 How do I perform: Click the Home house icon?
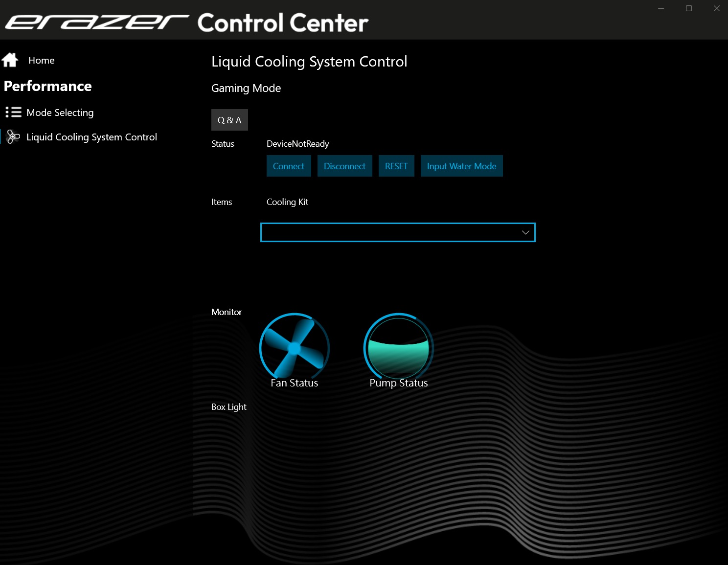pyautogui.click(x=10, y=60)
